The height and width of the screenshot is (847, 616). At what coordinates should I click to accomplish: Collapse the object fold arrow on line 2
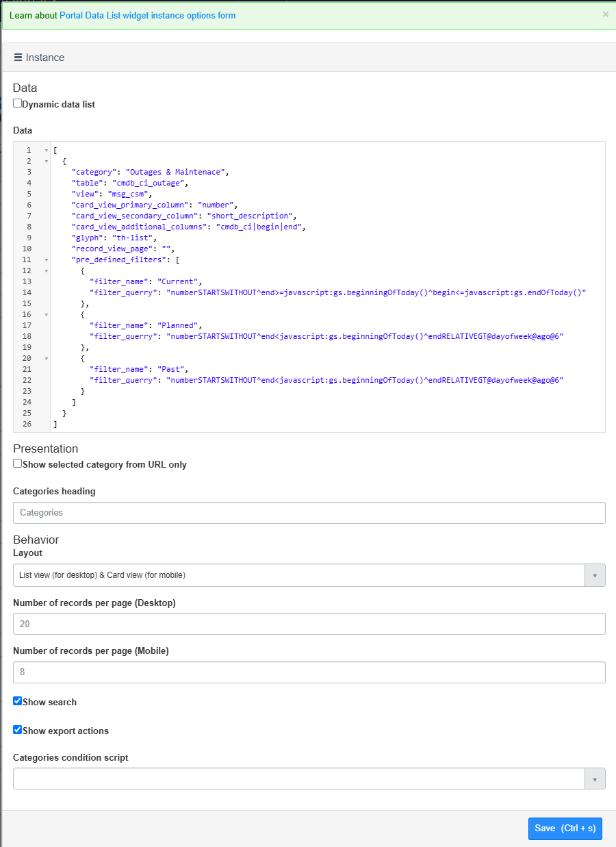coord(45,161)
